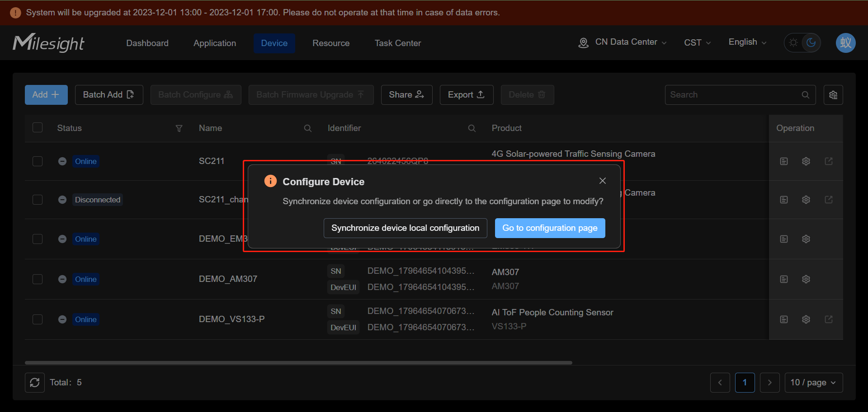Viewport: 868px width, 412px height.
Task: Click the Name column search icon
Action: (308, 128)
